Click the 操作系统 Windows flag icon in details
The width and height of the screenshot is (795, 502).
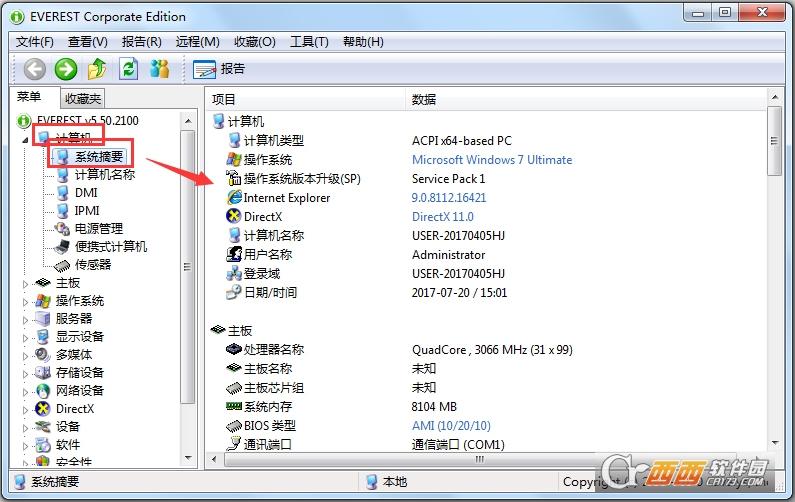(x=234, y=159)
